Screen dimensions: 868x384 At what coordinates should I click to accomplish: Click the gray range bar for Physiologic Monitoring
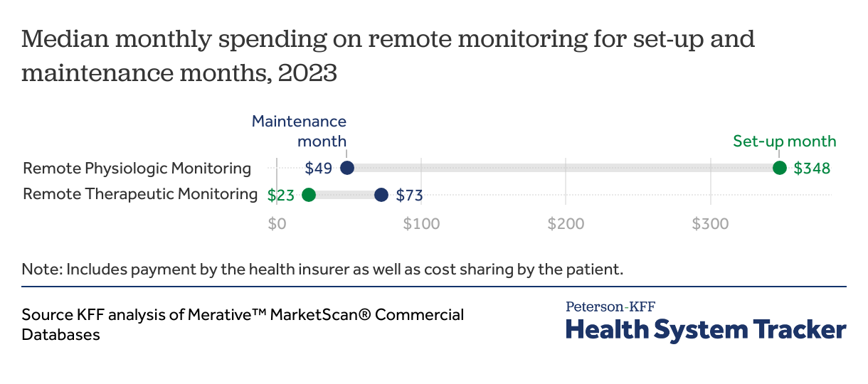click(x=562, y=168)
